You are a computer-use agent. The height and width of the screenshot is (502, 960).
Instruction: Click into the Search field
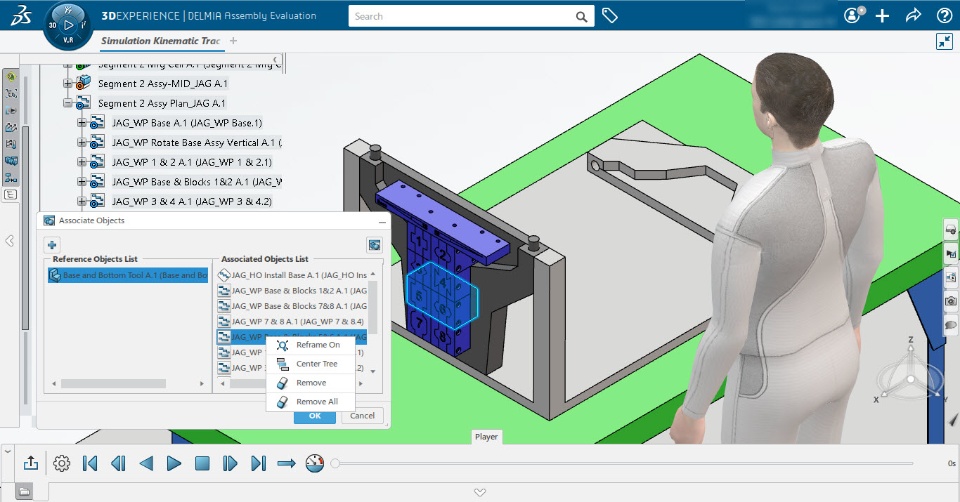pyautogui.click(x=462, y=17)
